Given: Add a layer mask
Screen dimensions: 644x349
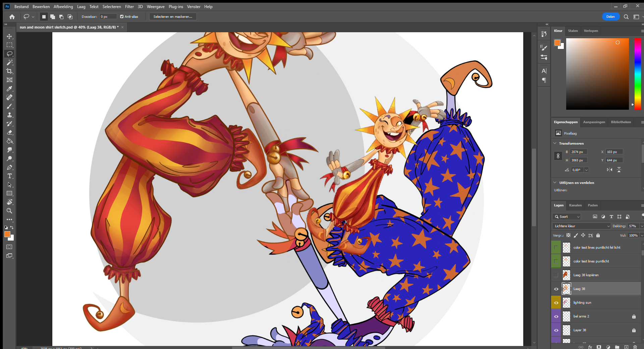Looking at the screenshot, I should point(599,347).
